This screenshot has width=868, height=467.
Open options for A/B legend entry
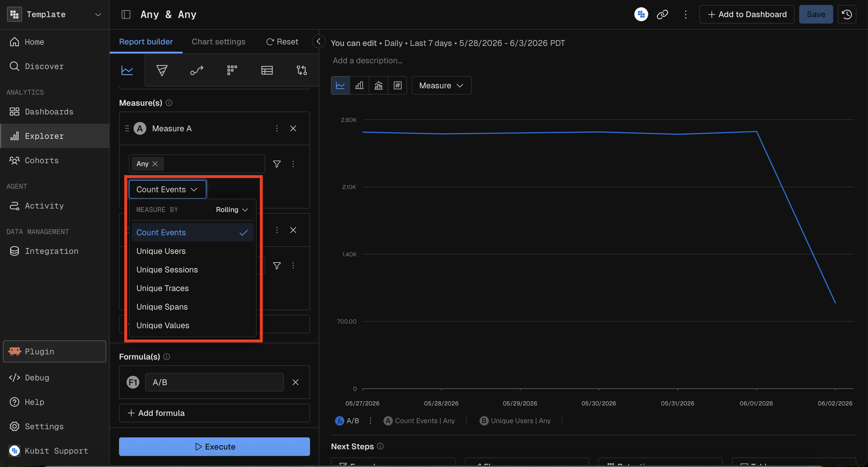coord(370,421)
